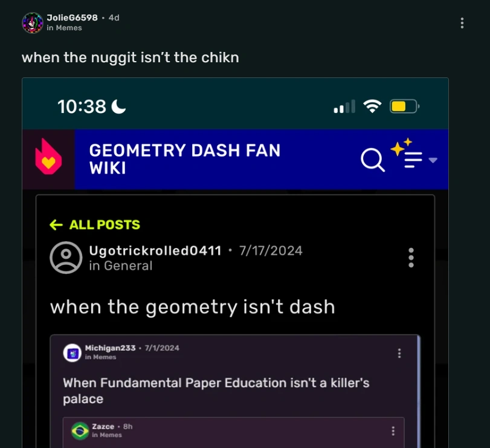The width and height of the screenshot is (490, 448).
Task: Open the wiki search magnifier icon
Action: [x=373, y=160]
